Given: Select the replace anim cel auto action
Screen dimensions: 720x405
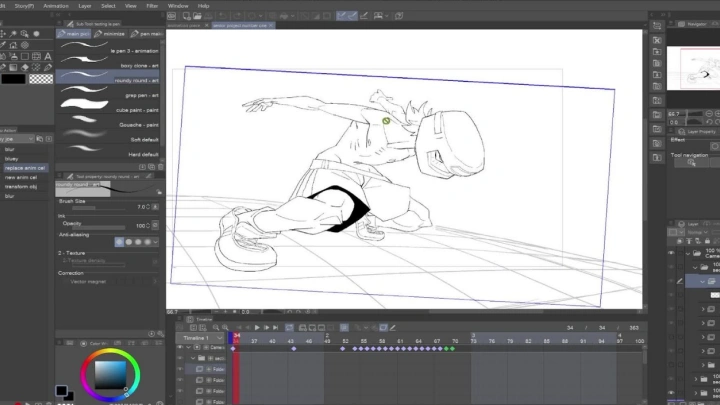Looking at the screenshot, I should [x=24, y=168].
